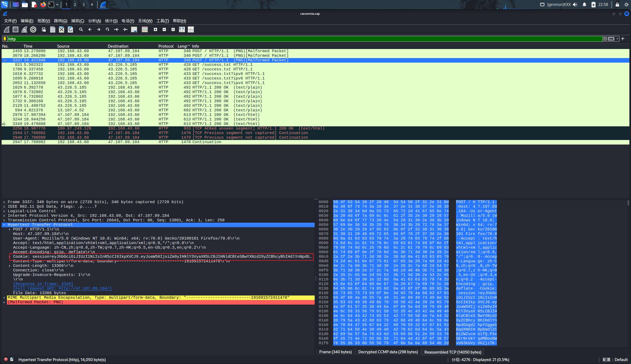631x364 pixels.
Task: Toggle packet list colorization
Action: [x=145, y=29]
